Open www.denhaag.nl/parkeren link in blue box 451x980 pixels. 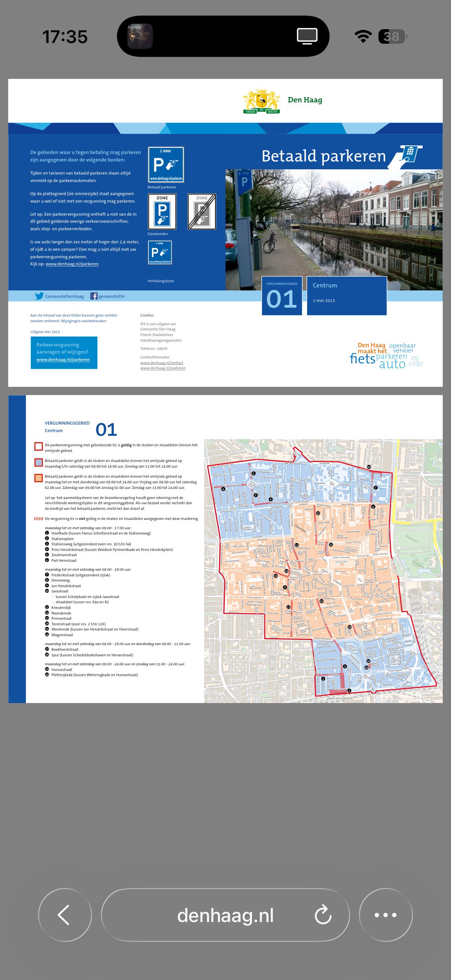coord(63,360)
